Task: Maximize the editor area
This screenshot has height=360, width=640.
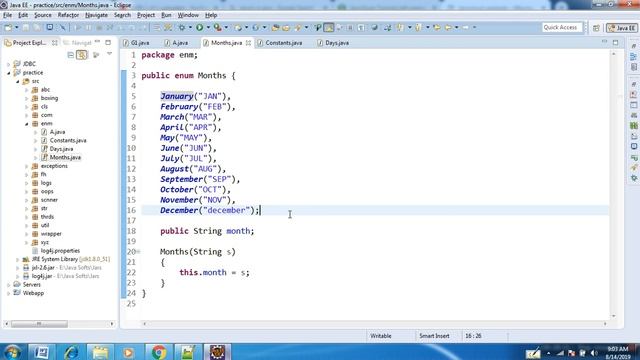Action: point(616,42)
